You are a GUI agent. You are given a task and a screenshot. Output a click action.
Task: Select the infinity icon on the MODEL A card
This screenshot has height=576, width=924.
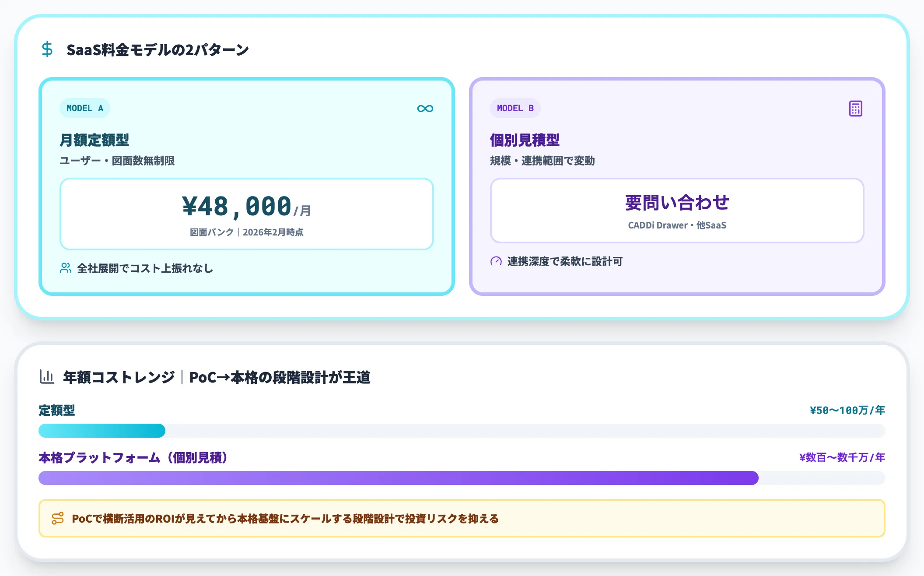point(425,109)
